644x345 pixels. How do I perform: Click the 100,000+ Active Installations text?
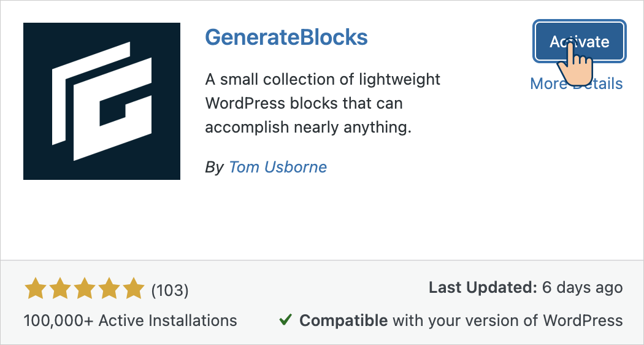coord(130,320)
